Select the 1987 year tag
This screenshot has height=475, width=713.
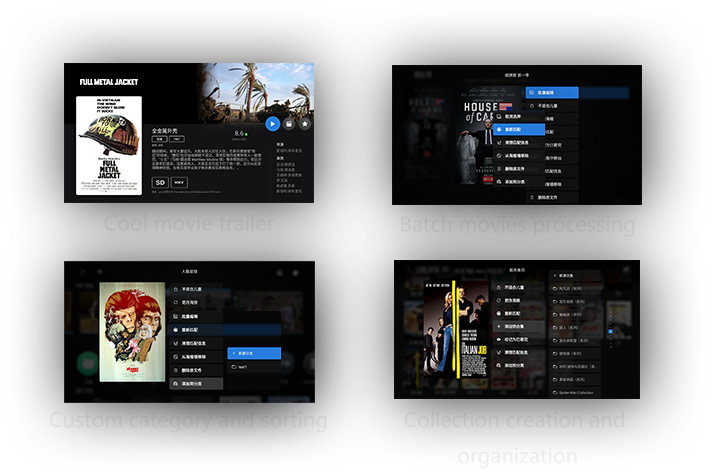tap(177, 139)
